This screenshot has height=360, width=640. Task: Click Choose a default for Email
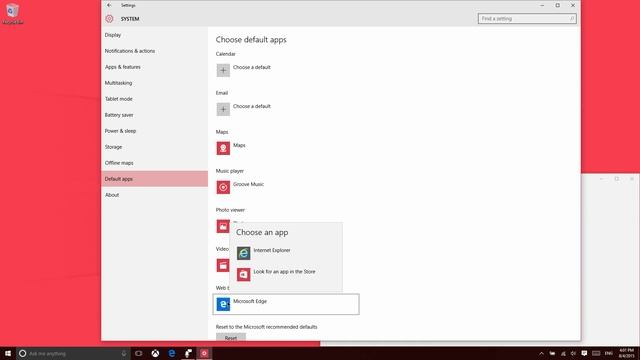pyautogui.click(x=251, y=107)
